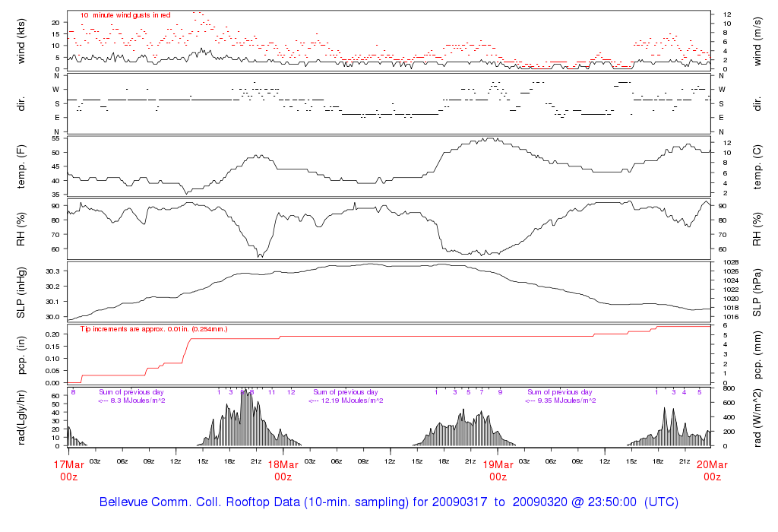This screenshot has height=532, width=778.
Task: Click the '1022' hPa tick value
Action: (x=731, y=290)
